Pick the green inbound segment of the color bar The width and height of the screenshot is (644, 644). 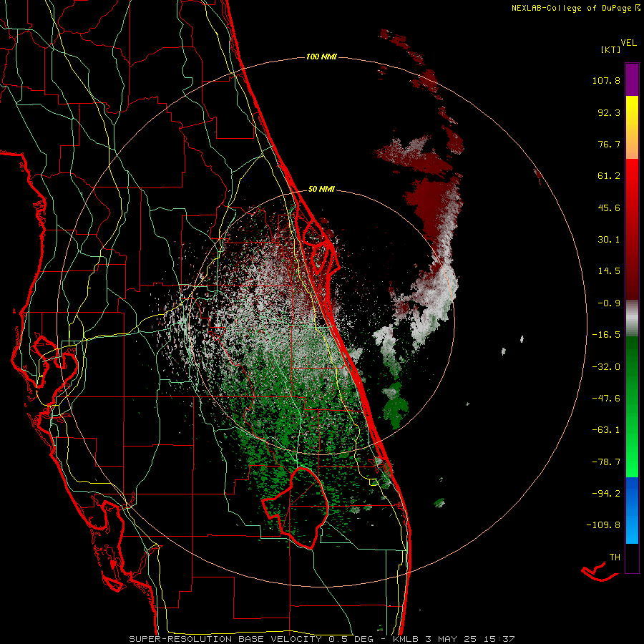pos(632,406)
